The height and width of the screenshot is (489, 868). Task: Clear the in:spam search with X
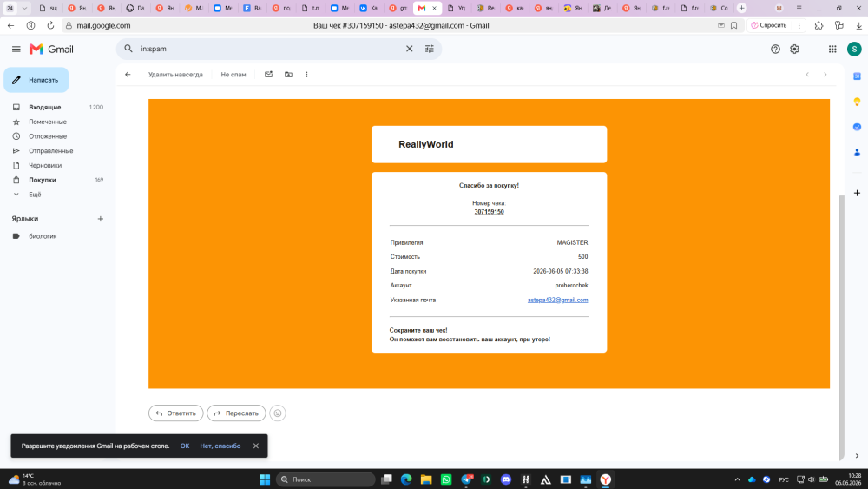pos(409,49)
